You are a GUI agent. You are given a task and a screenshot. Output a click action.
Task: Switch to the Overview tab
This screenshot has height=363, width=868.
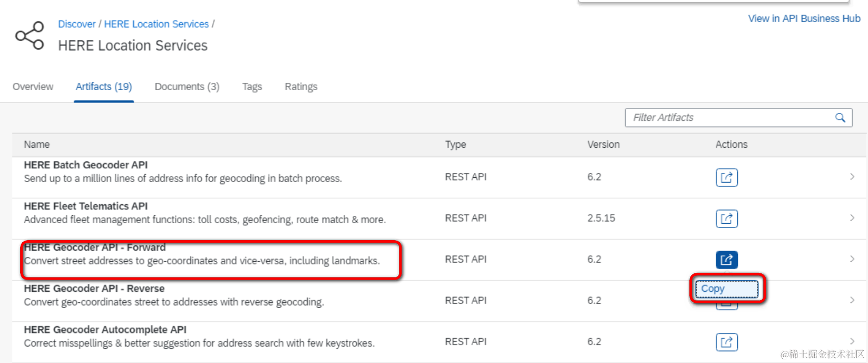pyautogui.click(x=33, y=87)
